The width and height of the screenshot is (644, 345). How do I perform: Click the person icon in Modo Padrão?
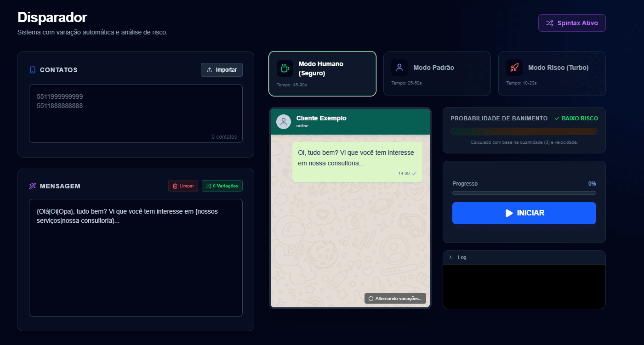tap(399, 68)
